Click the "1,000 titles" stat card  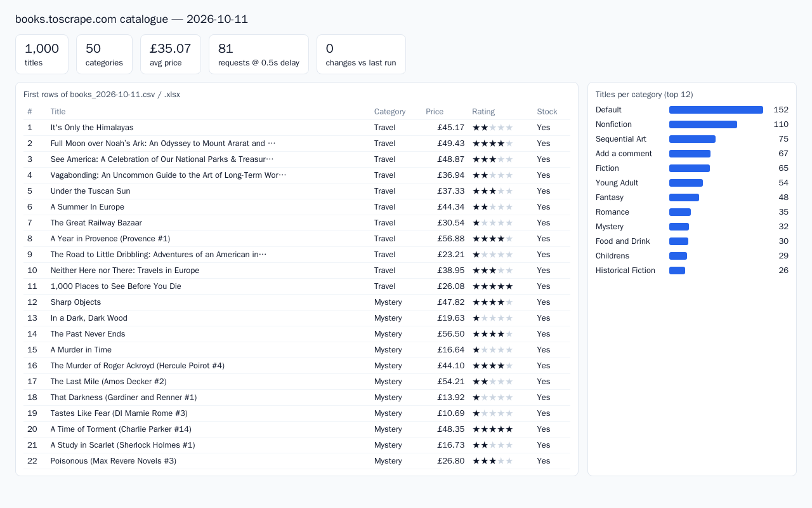click(x=42, y=55)
